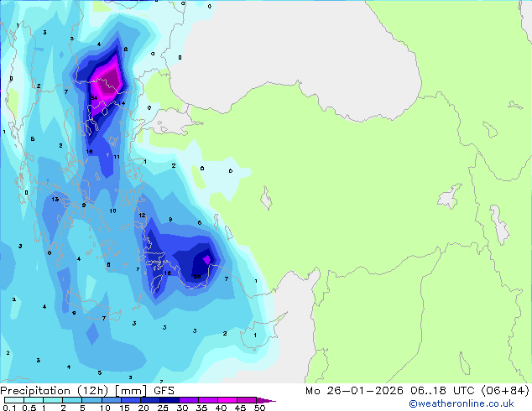532x411 pixels.
Task: Click the '12' precipitation value on the map
Action: point(142,215)
